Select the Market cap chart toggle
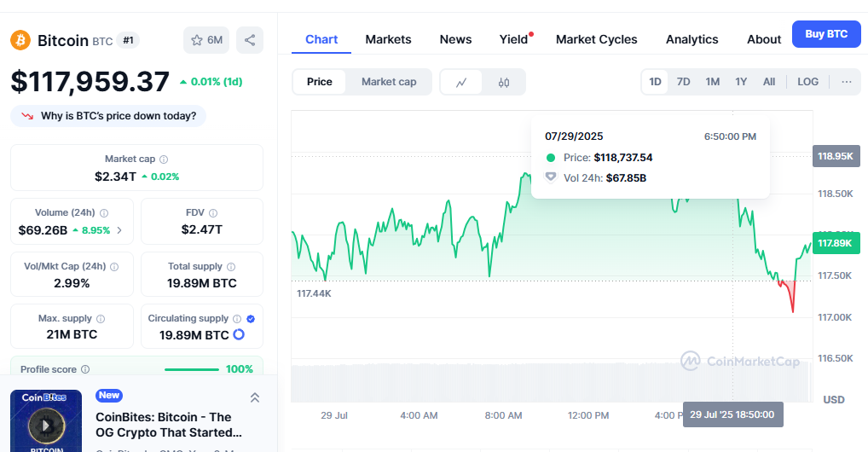Screen dimensions: 868x452 click(389, 82)
